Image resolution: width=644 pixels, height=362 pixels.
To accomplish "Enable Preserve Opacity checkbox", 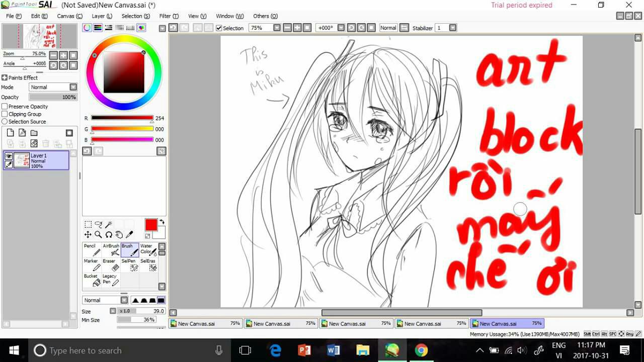I will [x=5, y=107].
